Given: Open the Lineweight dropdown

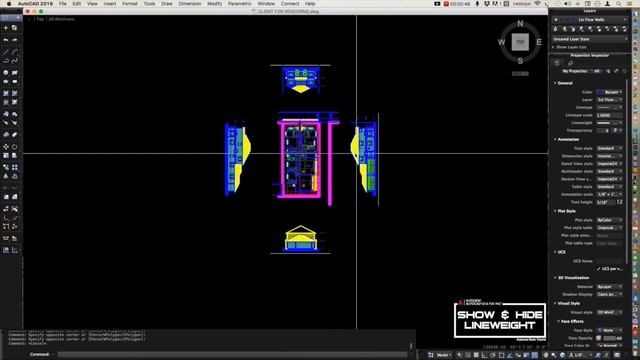Looking at the screenshot, I should [x=609, y=123].
